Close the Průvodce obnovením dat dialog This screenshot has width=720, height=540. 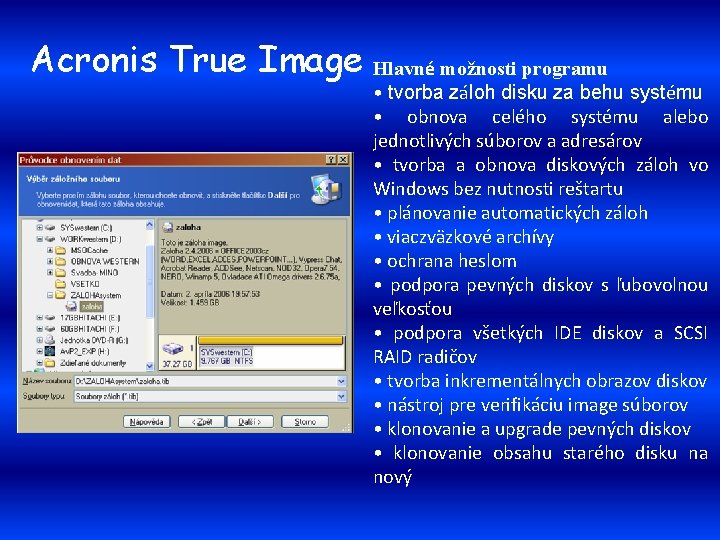[343, 160]
